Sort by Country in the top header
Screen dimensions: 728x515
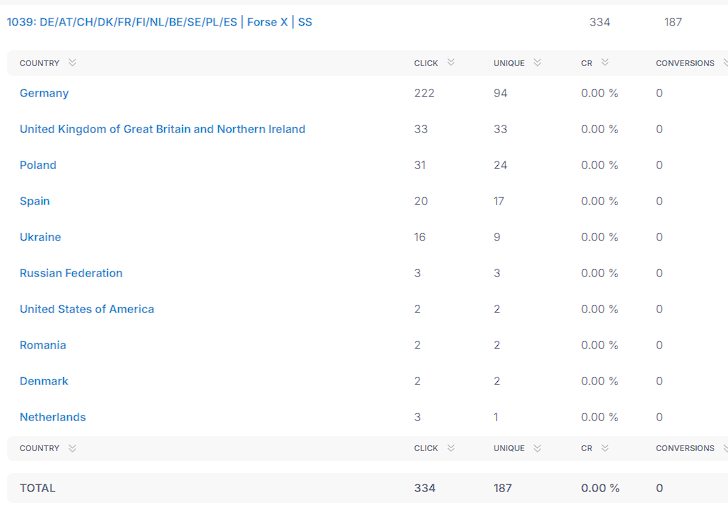click(x=72, y=63)
